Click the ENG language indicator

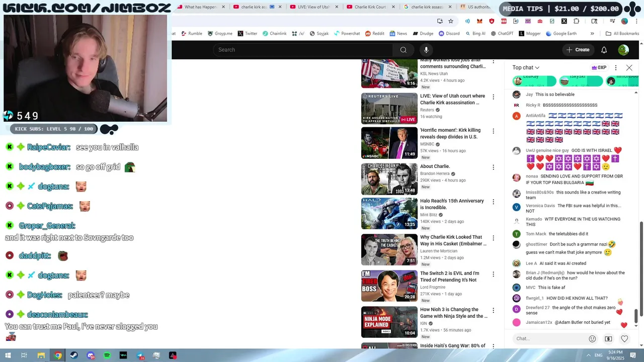coord(598,355)
